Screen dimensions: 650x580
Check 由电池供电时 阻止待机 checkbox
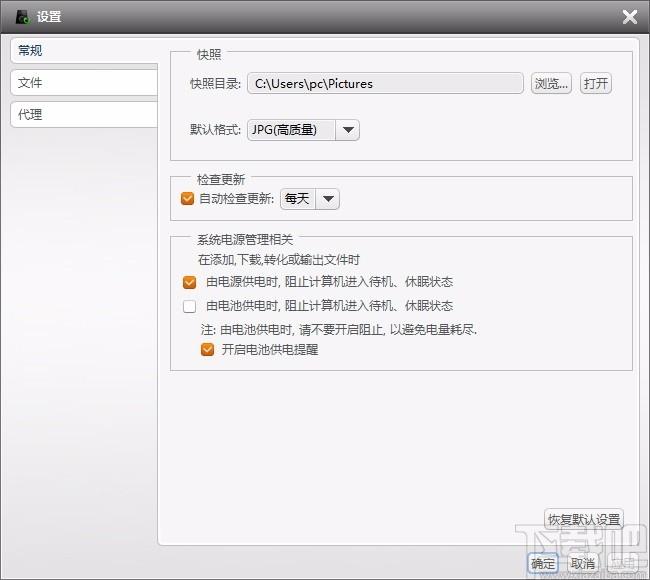point(189,306)
